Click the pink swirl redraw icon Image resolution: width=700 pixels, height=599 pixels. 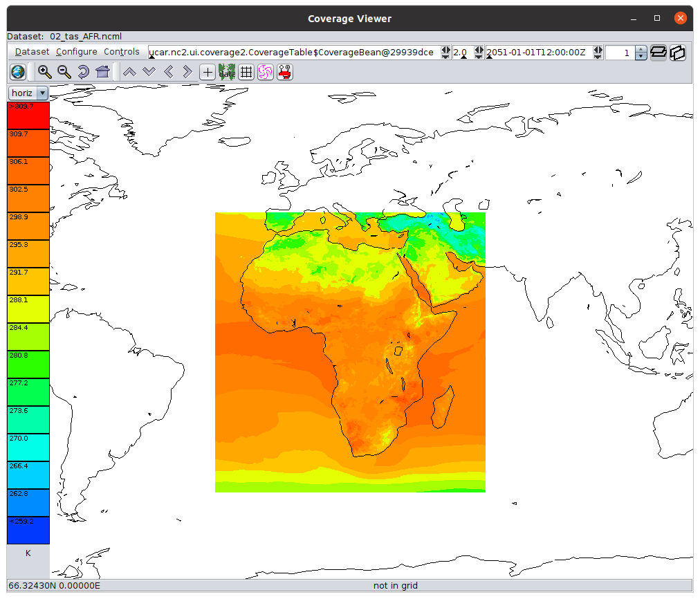tap(266, 72)
